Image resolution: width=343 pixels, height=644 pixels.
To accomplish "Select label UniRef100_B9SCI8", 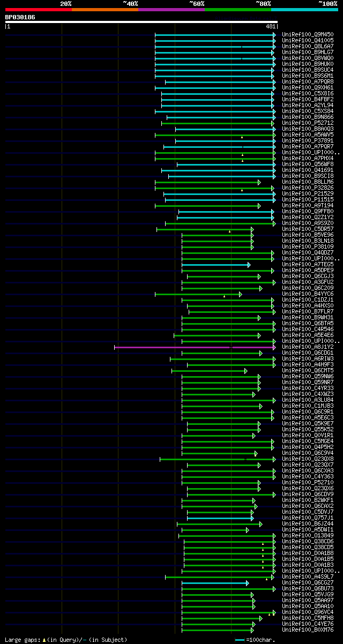I will point(308,176).
